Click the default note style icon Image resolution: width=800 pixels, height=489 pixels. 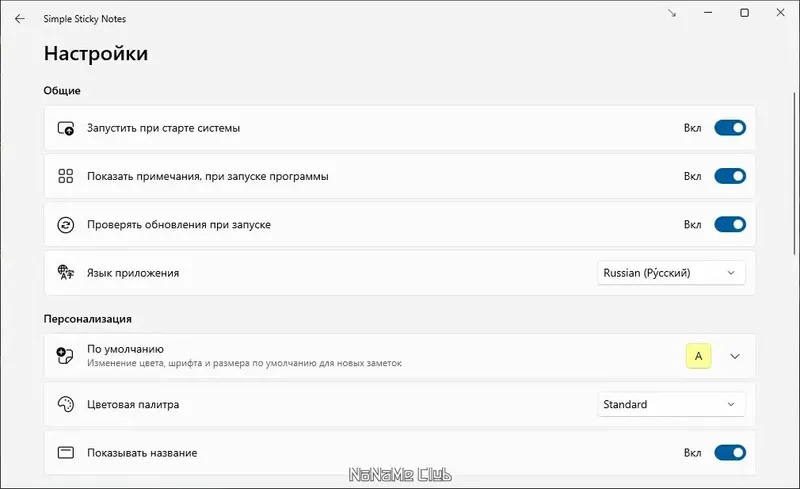click(x=66, y=356)
